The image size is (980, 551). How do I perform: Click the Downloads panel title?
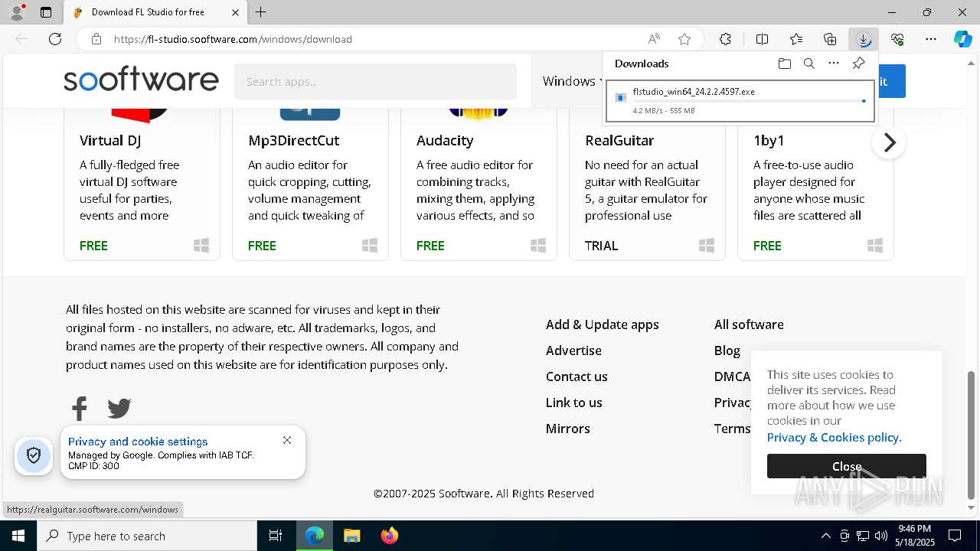[x=642, y=64]
